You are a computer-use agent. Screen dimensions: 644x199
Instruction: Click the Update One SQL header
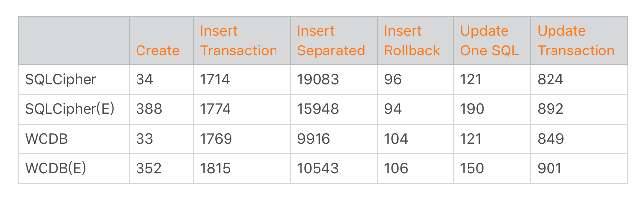(490, 41)
